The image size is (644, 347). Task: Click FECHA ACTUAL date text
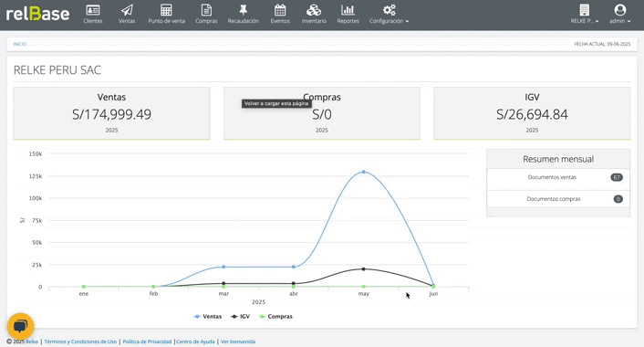click(x=602, y=44)
